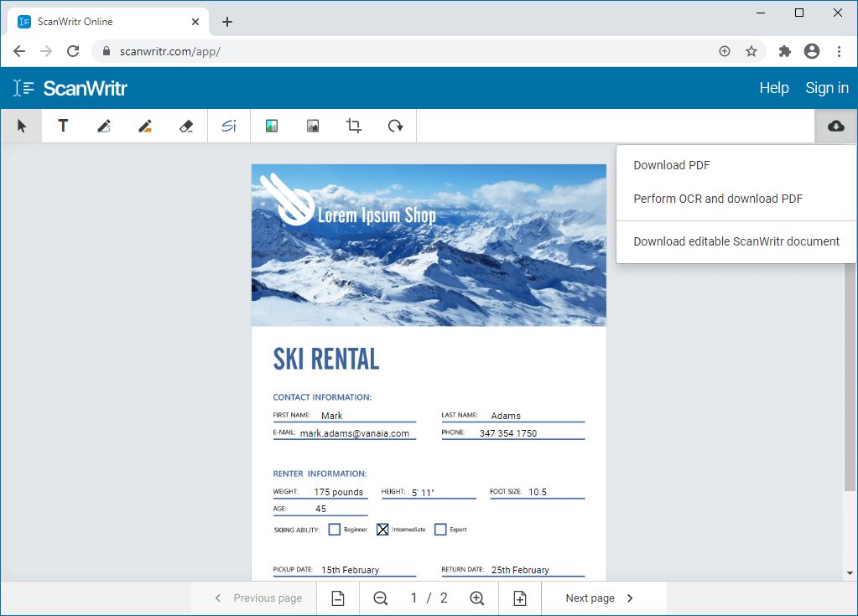Select the Text tool

pyautogui.click(x=62, y=125)
